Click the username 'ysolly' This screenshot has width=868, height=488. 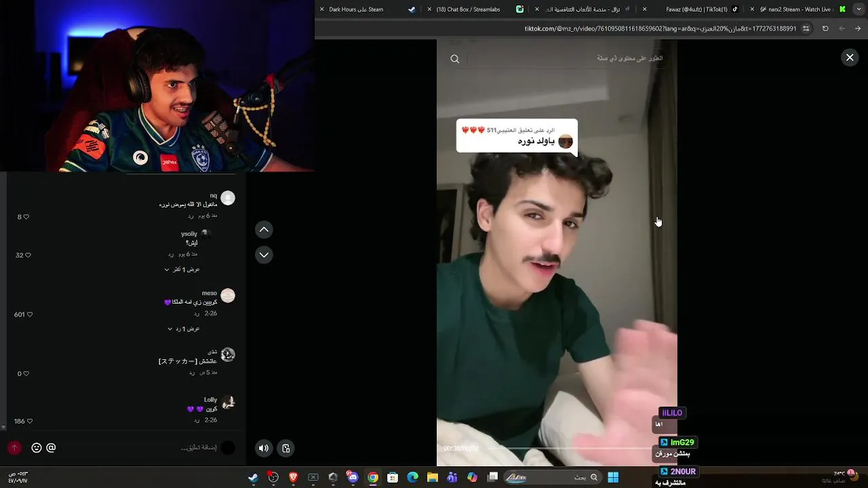[189, 234]
